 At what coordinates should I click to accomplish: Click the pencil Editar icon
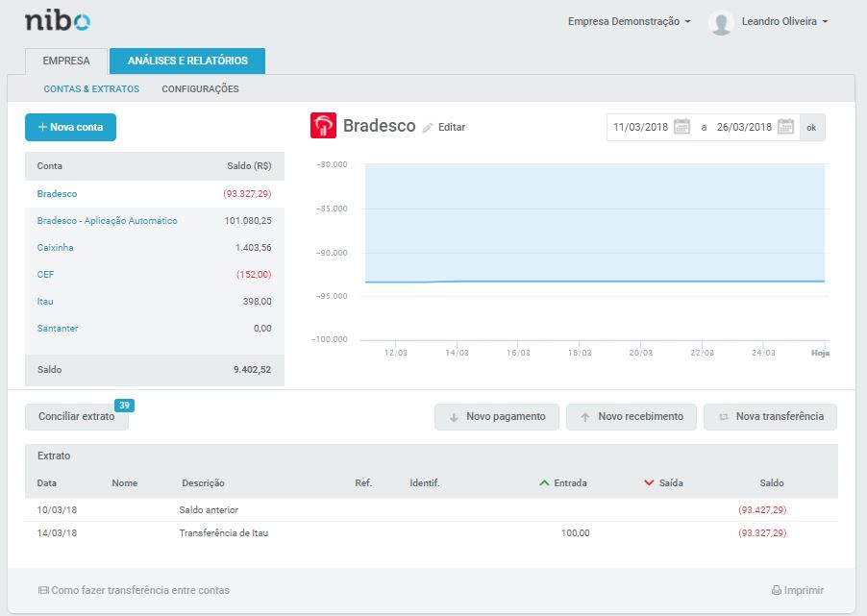[428, 128]
